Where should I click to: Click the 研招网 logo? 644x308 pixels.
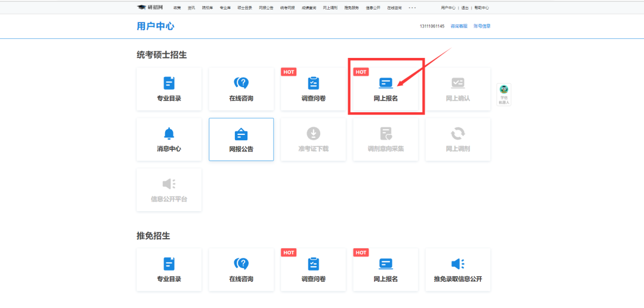[x=150, y=7]
